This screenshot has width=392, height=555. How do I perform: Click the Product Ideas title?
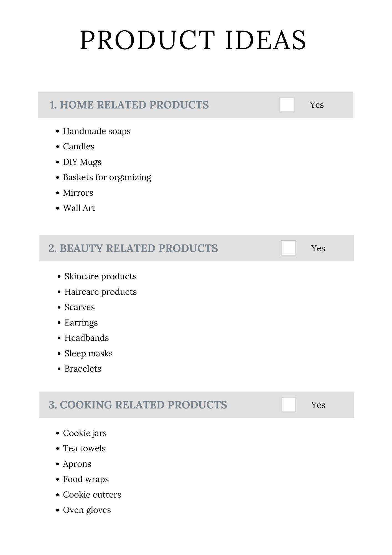[x=193, y=40]
